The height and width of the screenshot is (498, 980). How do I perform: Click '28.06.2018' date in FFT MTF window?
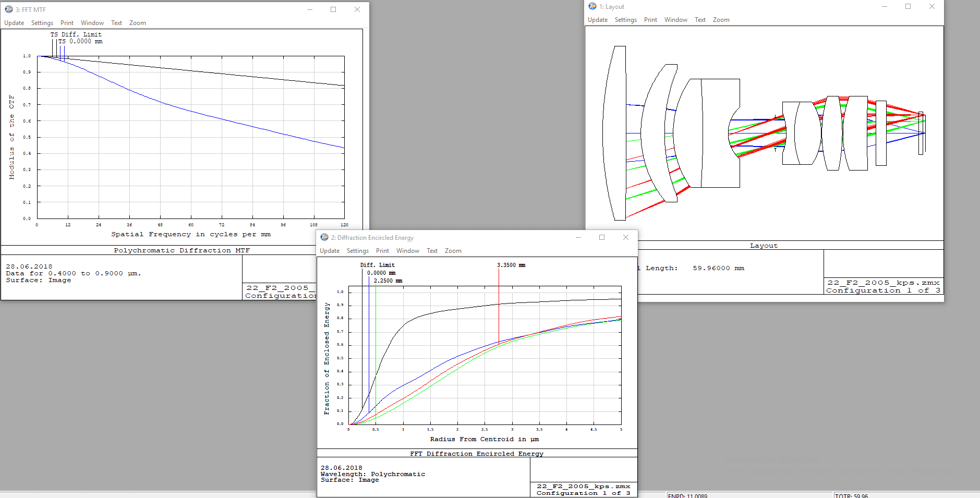click(x=29, y=266)
